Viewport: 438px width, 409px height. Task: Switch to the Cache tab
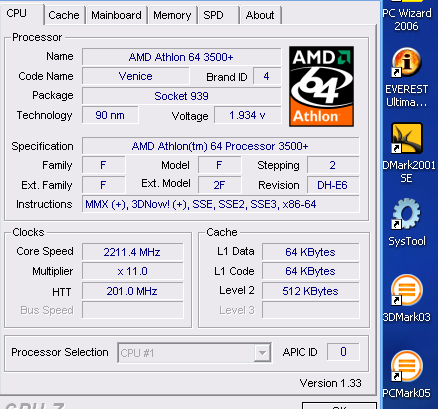pos(64,15)
